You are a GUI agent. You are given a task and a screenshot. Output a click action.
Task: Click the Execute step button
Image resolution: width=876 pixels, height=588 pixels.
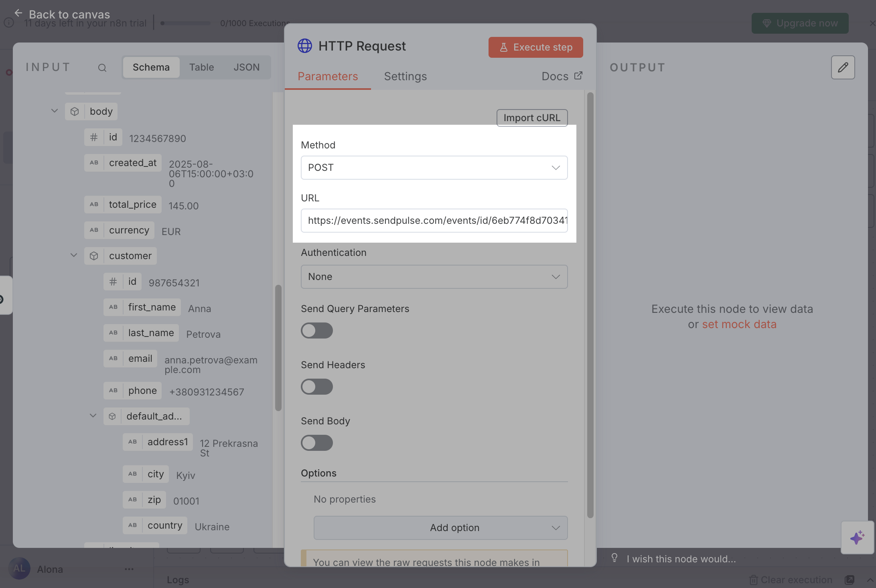[x=535, y=47]
